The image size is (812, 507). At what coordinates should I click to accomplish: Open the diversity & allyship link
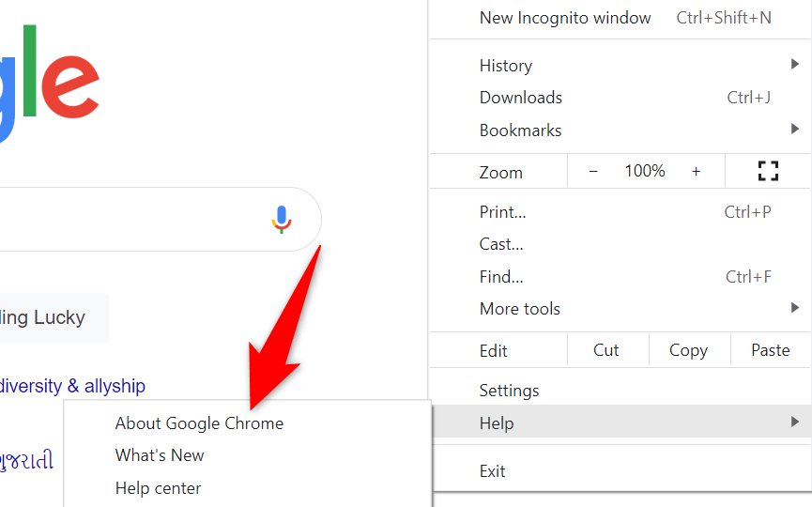(73, 386)
